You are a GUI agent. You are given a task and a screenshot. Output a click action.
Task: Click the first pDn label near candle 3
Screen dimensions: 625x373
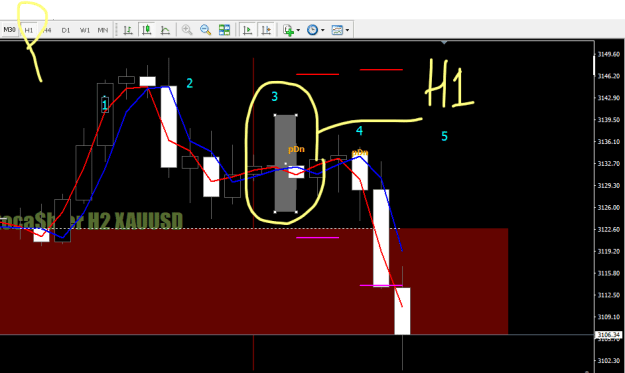coord(296,149)
